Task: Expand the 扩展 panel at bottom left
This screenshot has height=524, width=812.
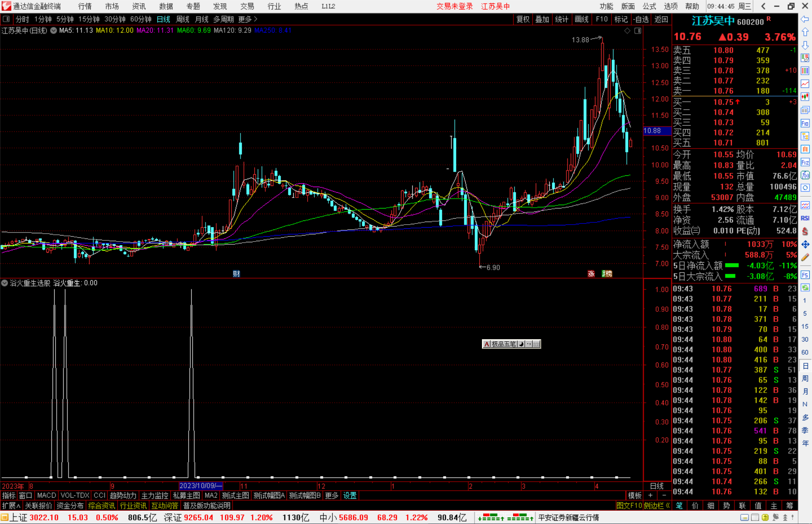Action: tap(11, 506)
